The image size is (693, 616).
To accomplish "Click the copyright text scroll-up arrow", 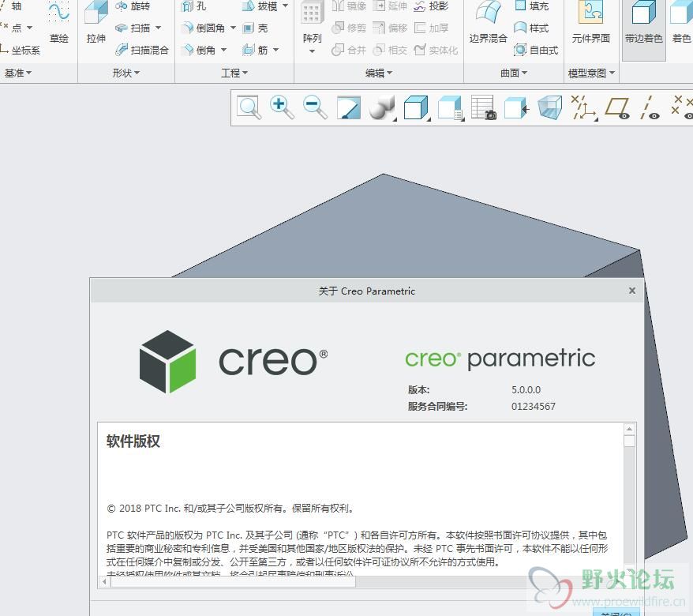I will pyautogui.click(x=629, y=429).
